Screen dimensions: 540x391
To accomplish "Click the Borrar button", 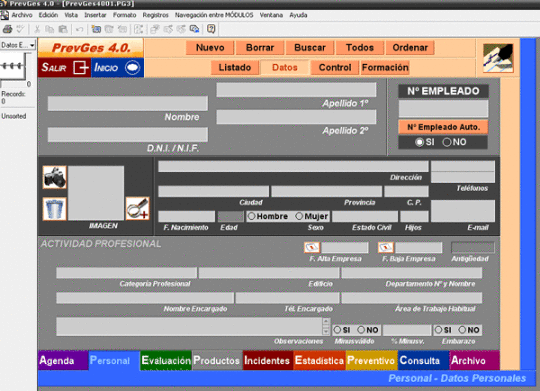I will (260, 48).
